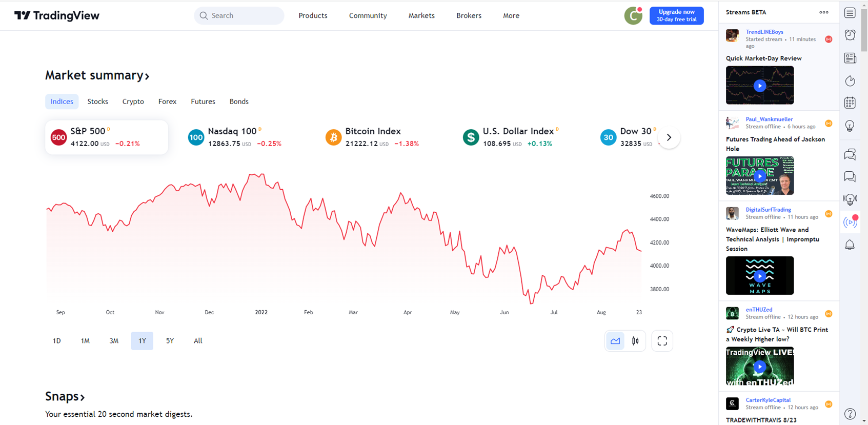Open the Calendar icon in right sidebar
The height and width of the screenshot is (425, 868).
pyautogui.click(x=850, y=103)
